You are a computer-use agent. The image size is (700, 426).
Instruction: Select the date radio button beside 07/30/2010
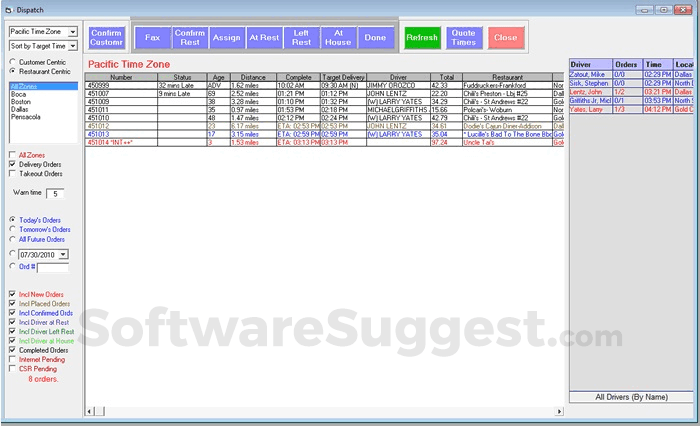[12, 254]
